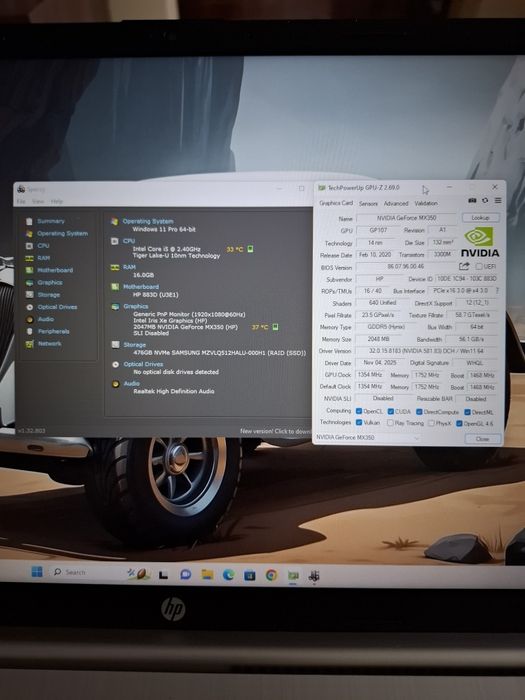Launch Microsoft Edge from the taskbar
The width and height of the screenshot is (525, 700).
229,575
